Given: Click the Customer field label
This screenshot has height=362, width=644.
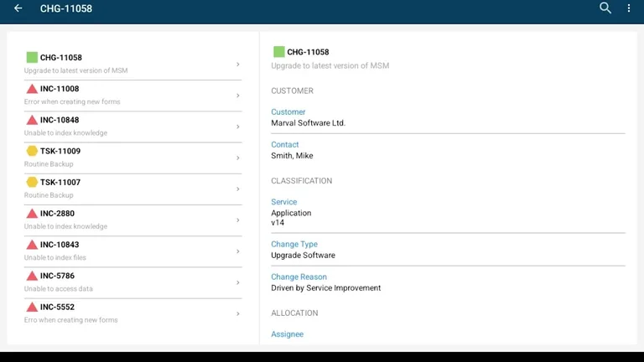Looking at the screenshot, I should [288, 112].
